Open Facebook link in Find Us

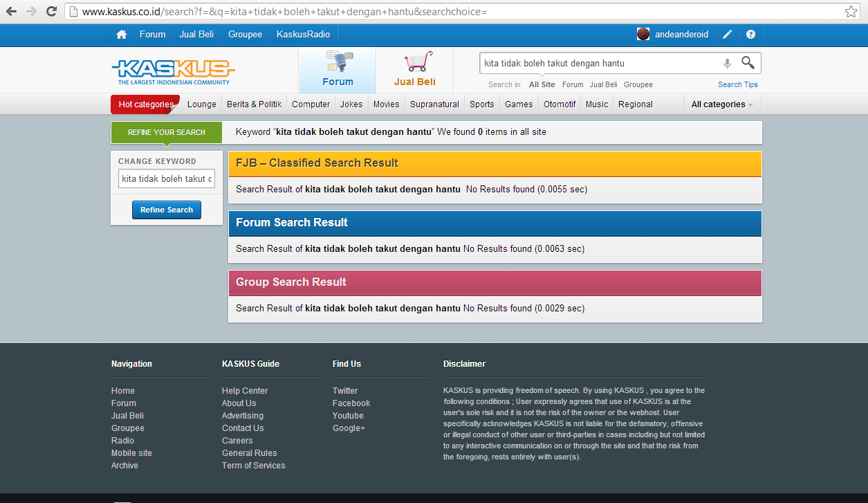point(351,403)
